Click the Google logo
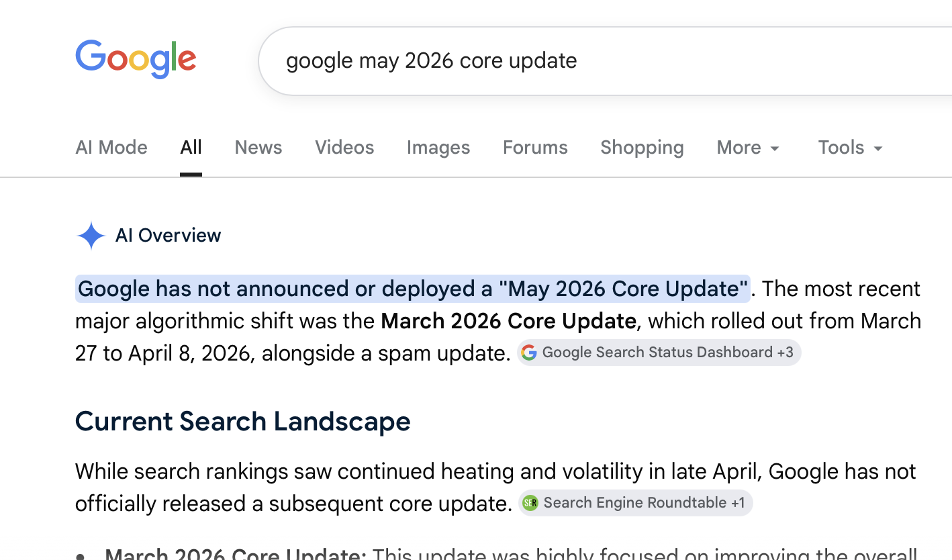 click(136, 59)
